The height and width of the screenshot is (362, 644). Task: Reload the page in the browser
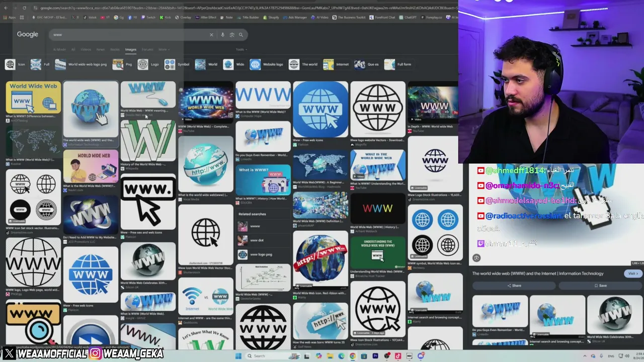tap(24, 8)
